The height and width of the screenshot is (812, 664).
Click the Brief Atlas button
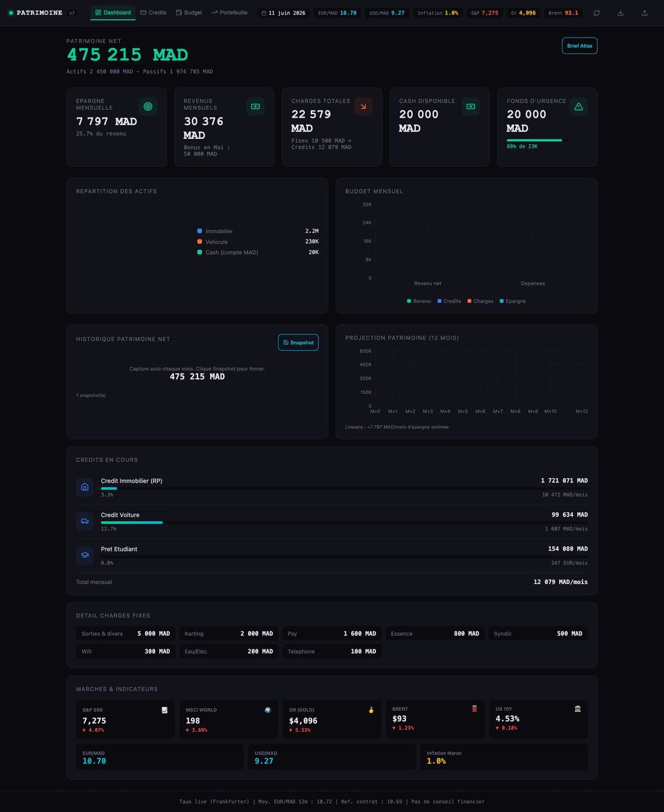579,46
